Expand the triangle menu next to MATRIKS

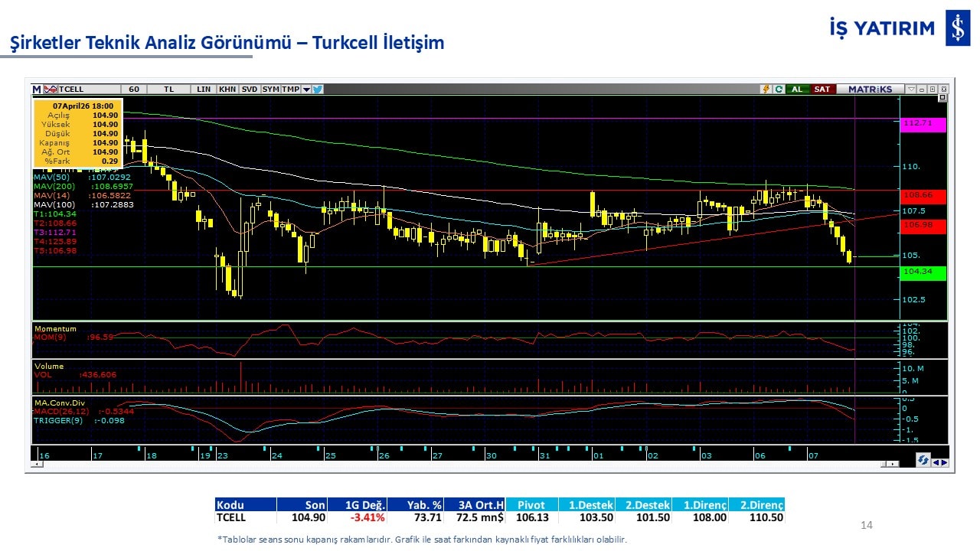point(910,90)
